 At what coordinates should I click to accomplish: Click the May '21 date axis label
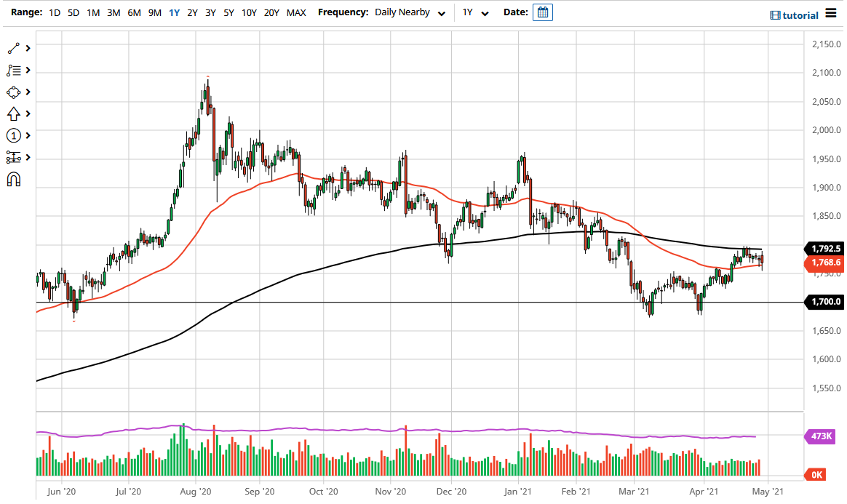(768, 492)
